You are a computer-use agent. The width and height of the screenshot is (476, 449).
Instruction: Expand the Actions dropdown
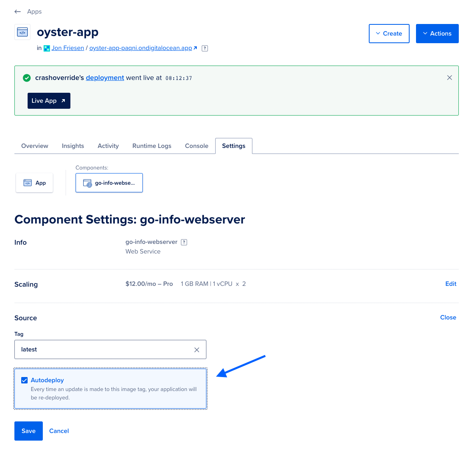437,34
